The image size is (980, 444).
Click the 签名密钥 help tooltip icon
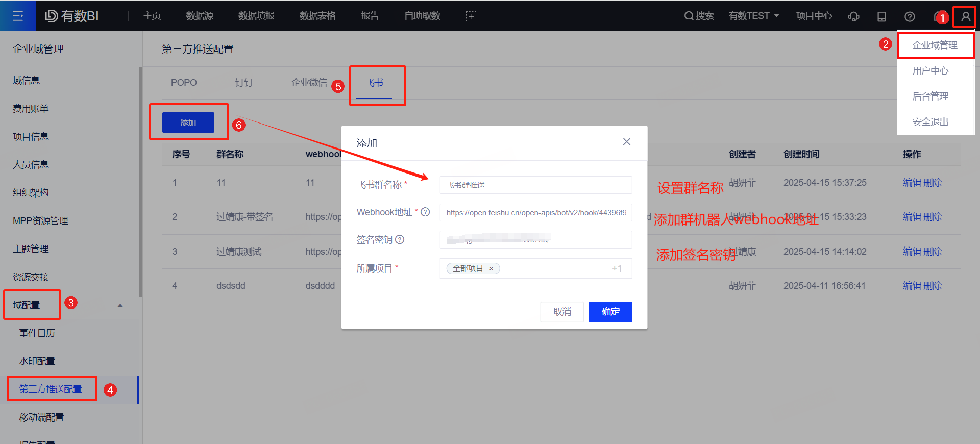click(399, 239)
